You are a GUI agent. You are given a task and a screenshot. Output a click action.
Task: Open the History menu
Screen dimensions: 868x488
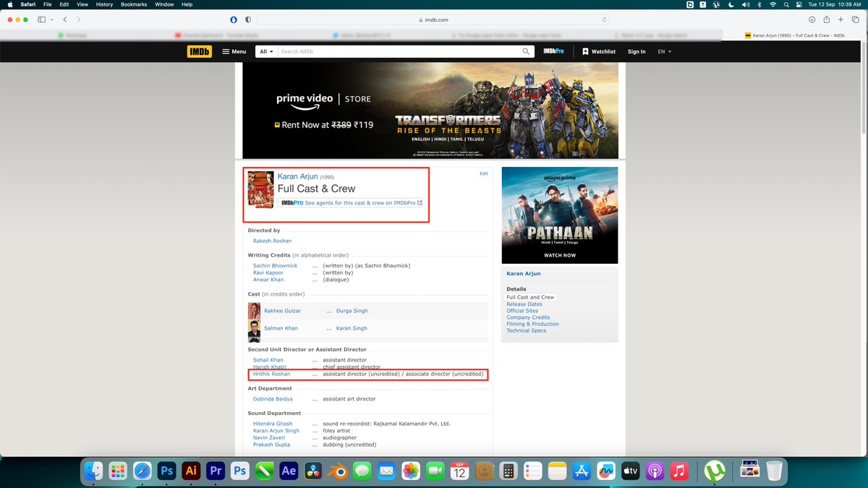pyautogui.click(x=104, y=4)
